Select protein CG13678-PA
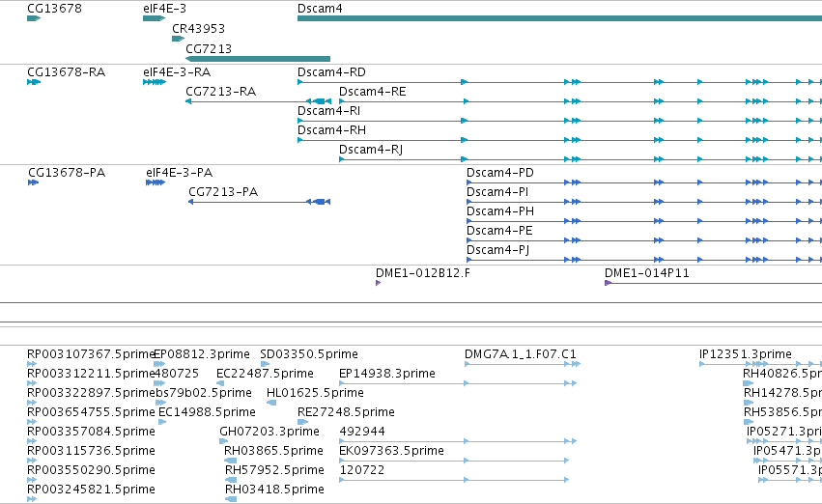This screenshot has width=822, height=504. (67, 173)
